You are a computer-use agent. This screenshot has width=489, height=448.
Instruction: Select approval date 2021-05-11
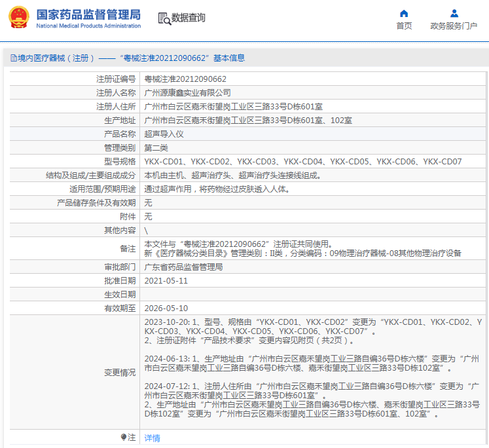pyautogui.click(x=166, y=281)
